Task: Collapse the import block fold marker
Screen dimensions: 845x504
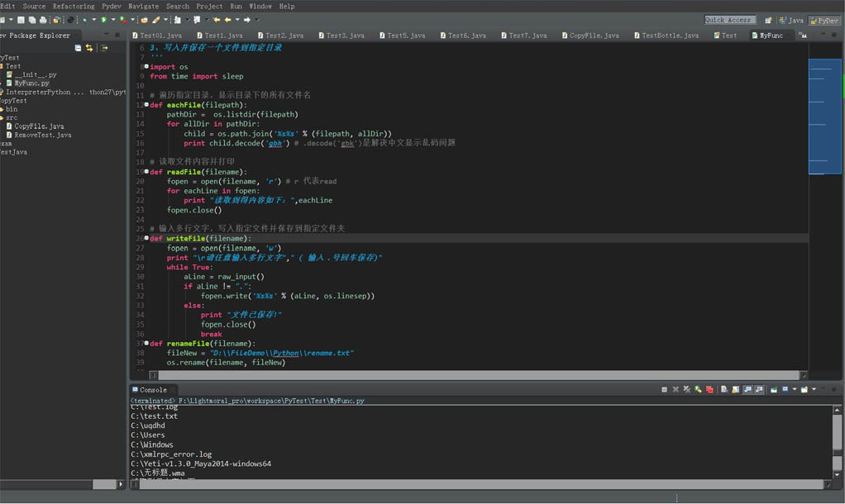Action: pos(146,66)
